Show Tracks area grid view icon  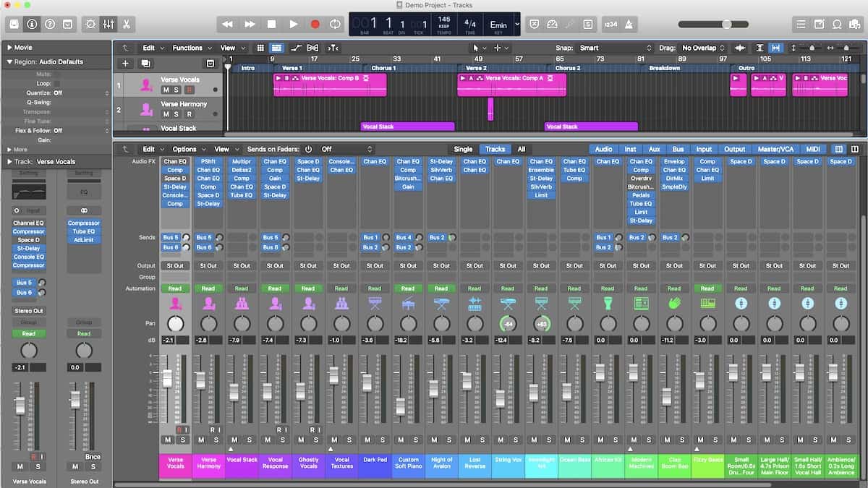[260, 48]
